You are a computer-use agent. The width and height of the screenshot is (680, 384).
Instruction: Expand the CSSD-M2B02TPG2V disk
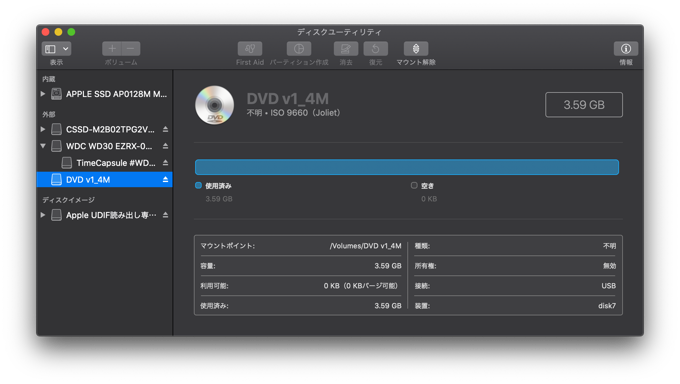pos(43,129)
